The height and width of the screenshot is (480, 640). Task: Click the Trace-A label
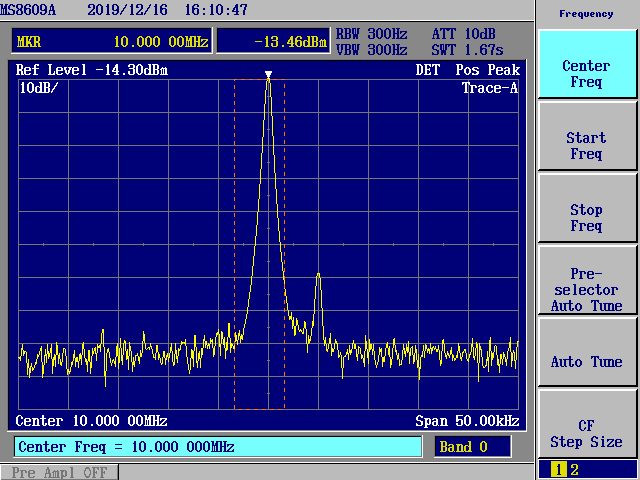click(490, 88)
